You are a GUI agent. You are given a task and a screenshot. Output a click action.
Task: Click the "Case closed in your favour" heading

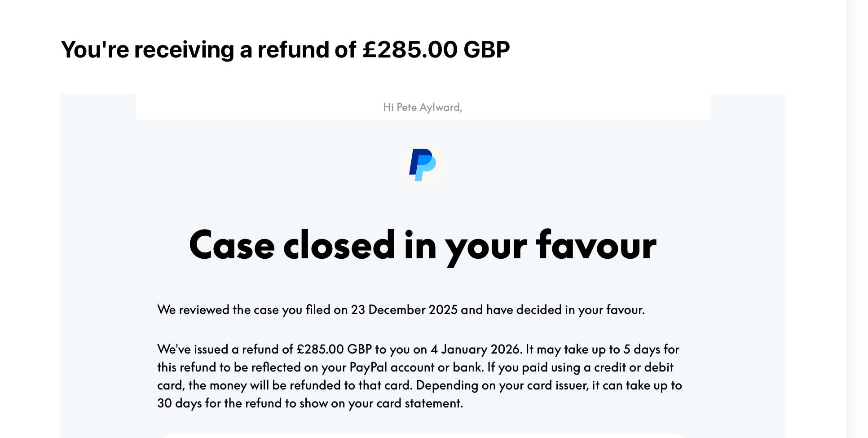pos(423,245)
